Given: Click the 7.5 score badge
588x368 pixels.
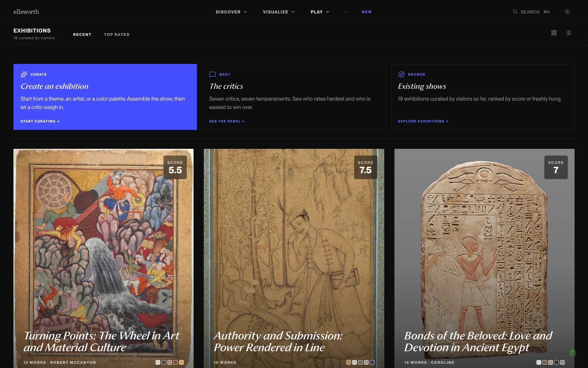Looking at the screenshot, I should click(365, 167).
